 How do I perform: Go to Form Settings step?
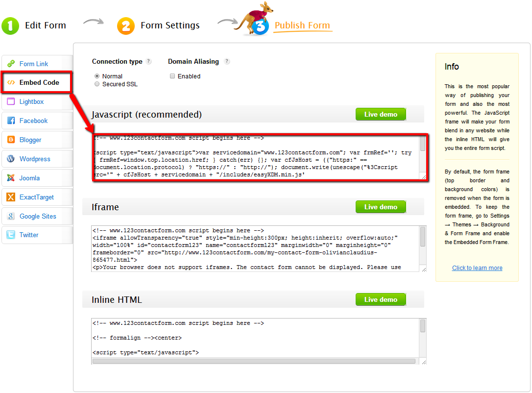[170, 25]
